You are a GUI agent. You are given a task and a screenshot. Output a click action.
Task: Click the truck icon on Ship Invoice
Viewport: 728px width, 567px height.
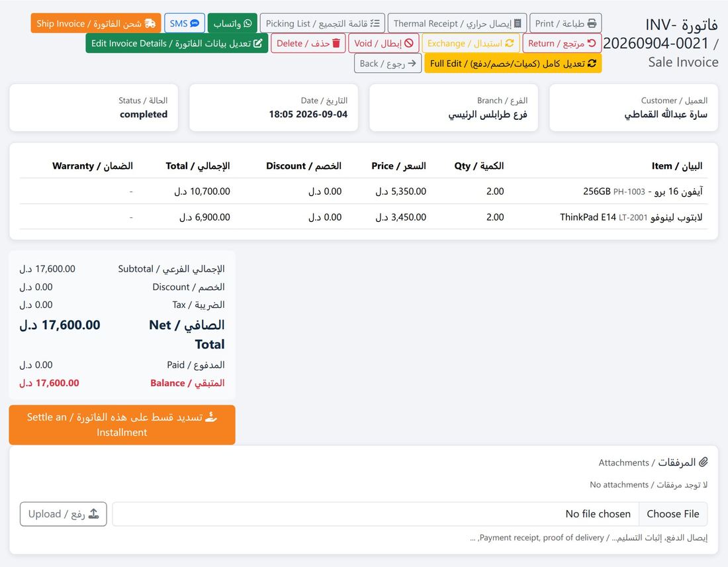(150, 23)
